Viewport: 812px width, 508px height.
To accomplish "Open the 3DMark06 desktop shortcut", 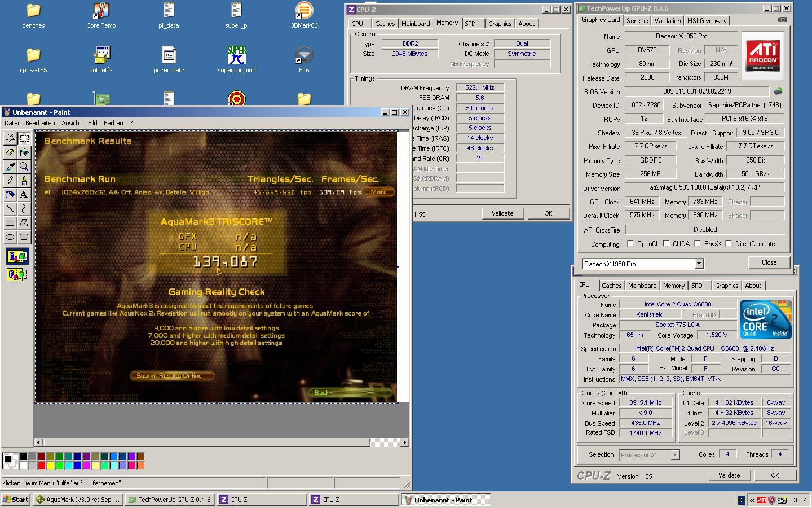I will pyautogui.click(x=304, y=15).
